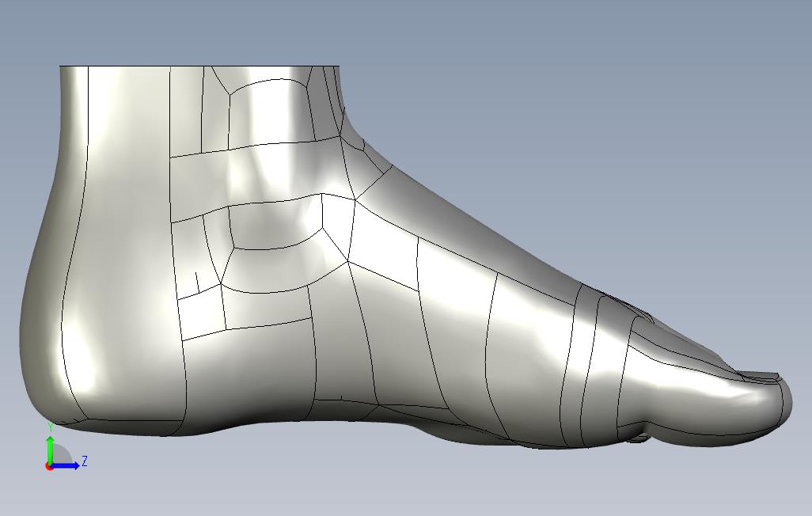Click the red origin ball of the triad
Image resolution: width=812 pixels, height=516 pixels.
point(49,467)
